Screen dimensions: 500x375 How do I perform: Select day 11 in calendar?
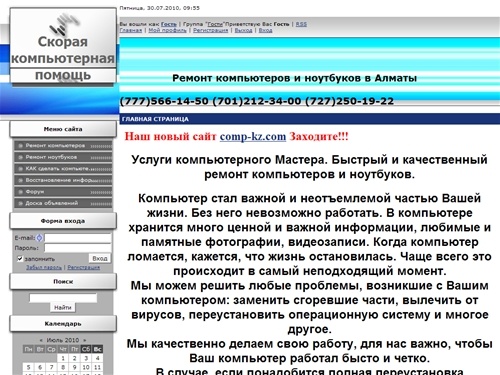(97, 367)
